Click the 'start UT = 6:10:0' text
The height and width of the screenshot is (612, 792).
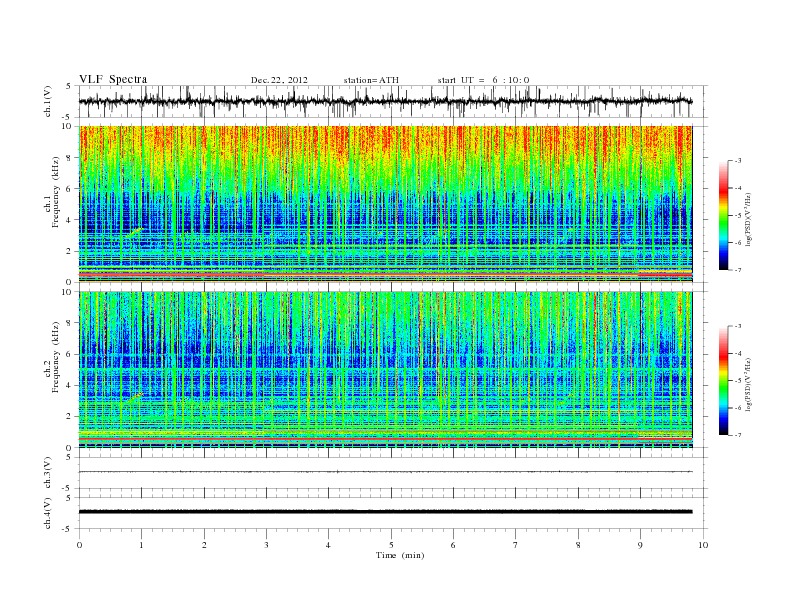pos(483,80)
